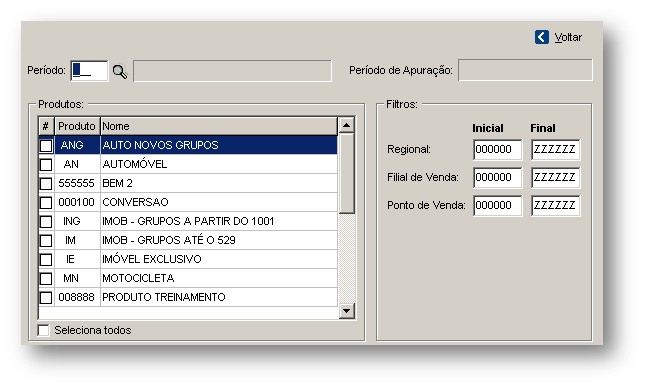Click the 000100 product code cell

[77, 202]
